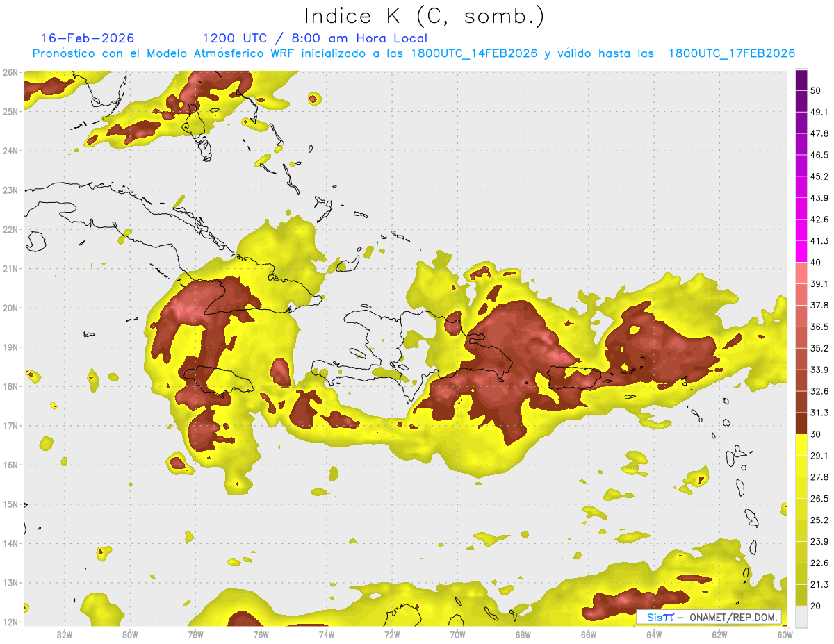This screenshot has width=834, height=644.
Task: Click the longitude label "68W"
Action: (x=523, y=634)
